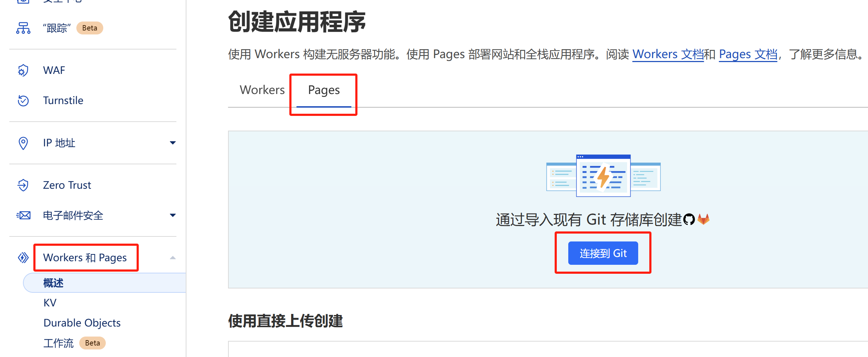The width and height of the screenshot is (868, 357).
Task: Click Workers 和 Pages in sidebar
Action: tap(85, 258)
